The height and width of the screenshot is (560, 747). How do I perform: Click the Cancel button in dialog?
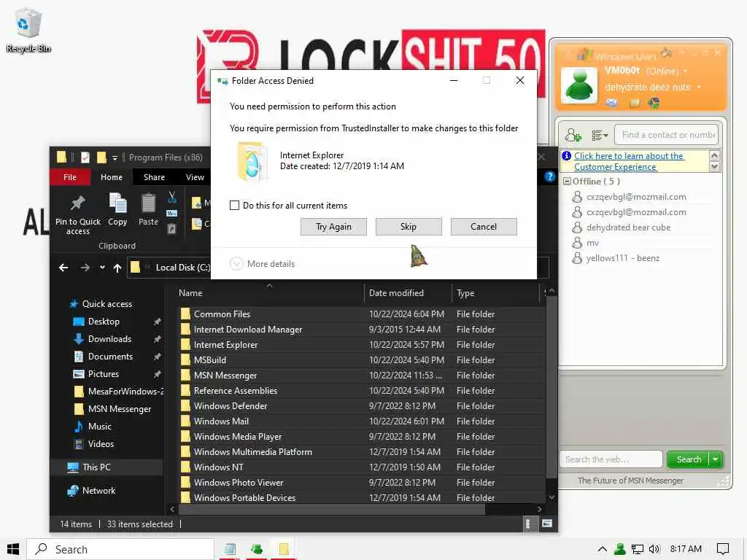tap(484, 227)
